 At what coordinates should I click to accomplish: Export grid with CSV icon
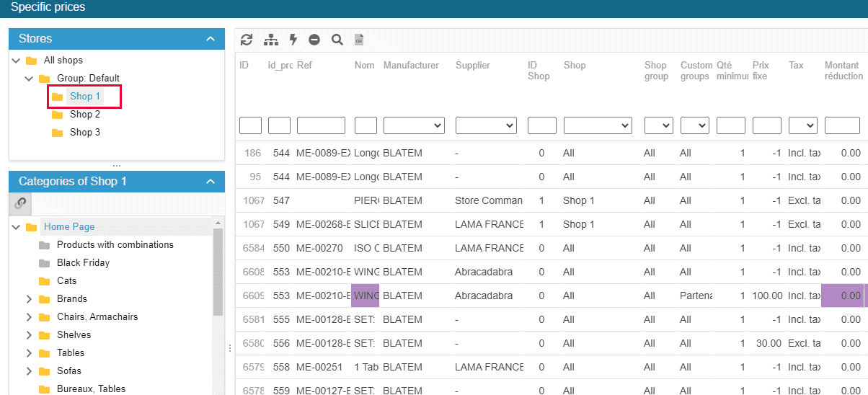359,40
